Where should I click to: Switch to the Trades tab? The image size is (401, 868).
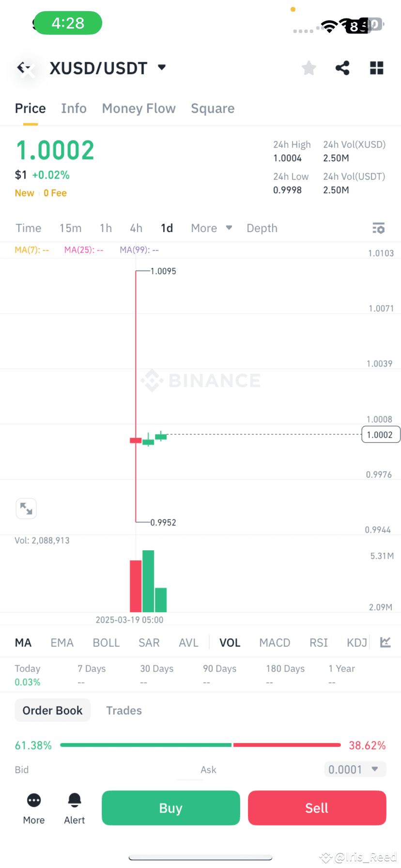(x=124, y=711)
